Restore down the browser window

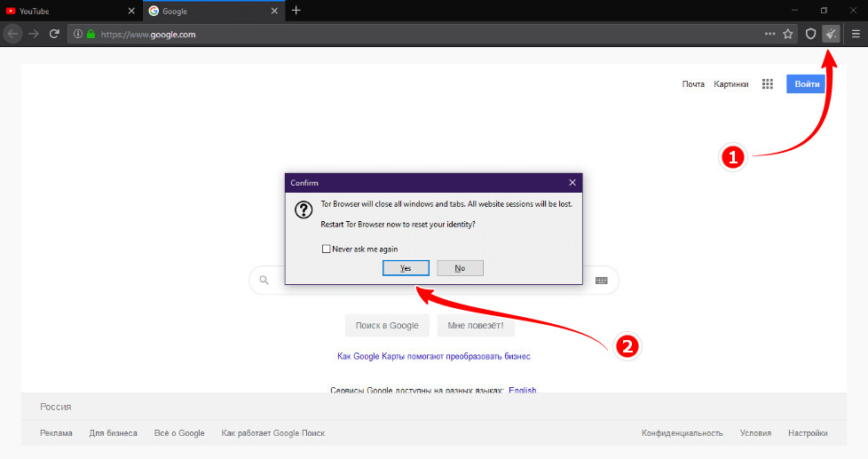[824, 11]
